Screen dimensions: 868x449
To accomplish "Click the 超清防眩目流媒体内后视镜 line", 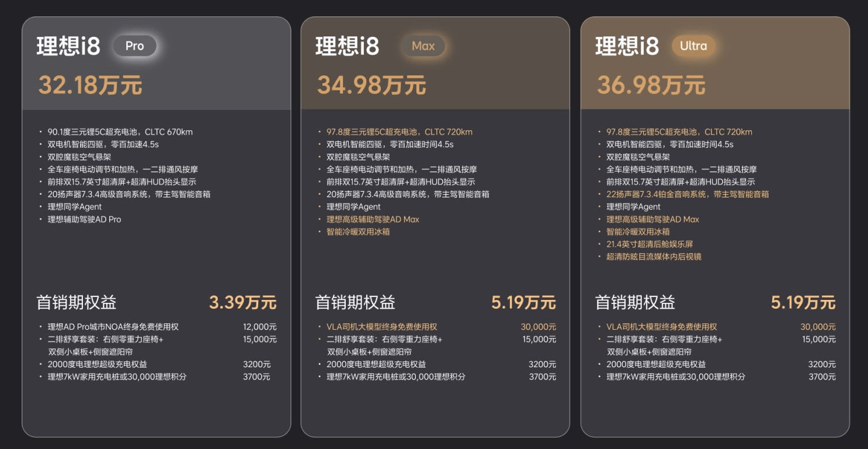I will pos(654,257).
